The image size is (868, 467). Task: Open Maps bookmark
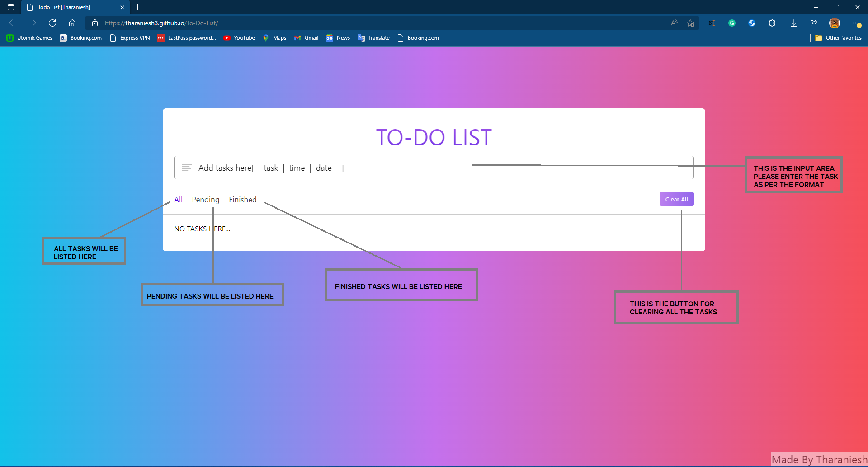tap(274, 38)
